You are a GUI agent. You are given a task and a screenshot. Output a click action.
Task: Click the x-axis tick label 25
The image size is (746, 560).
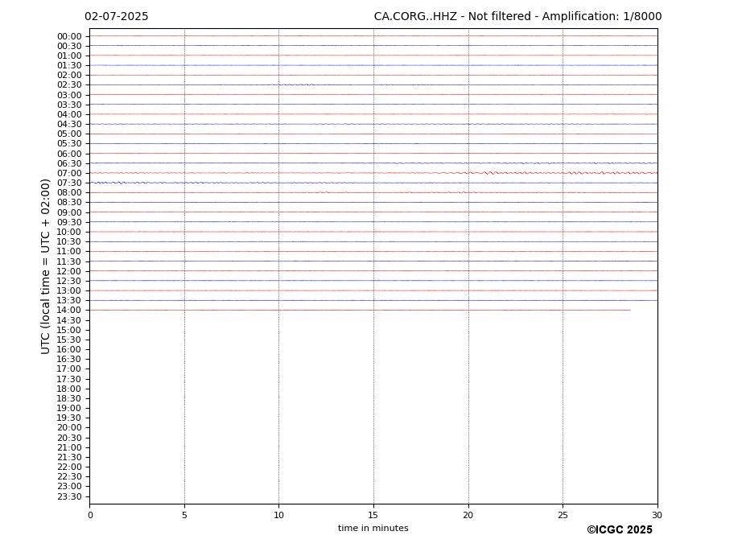(x=563, y=515)
